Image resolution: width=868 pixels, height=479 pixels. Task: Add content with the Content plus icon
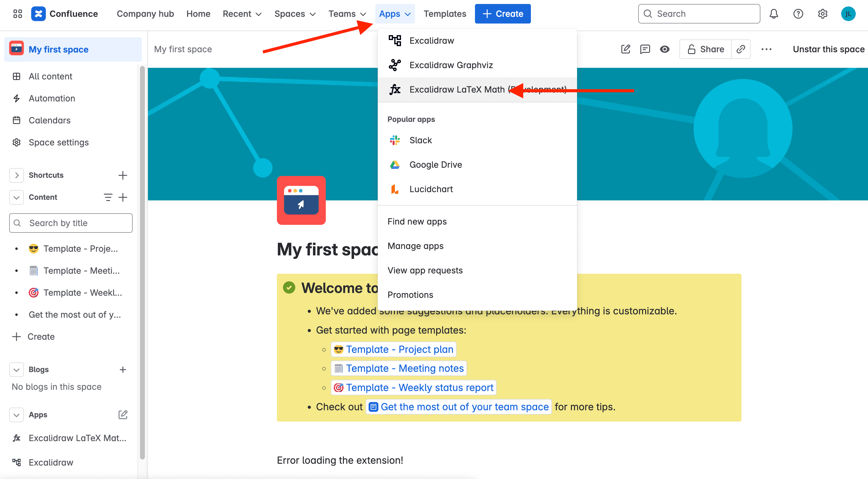coord(123,197)
